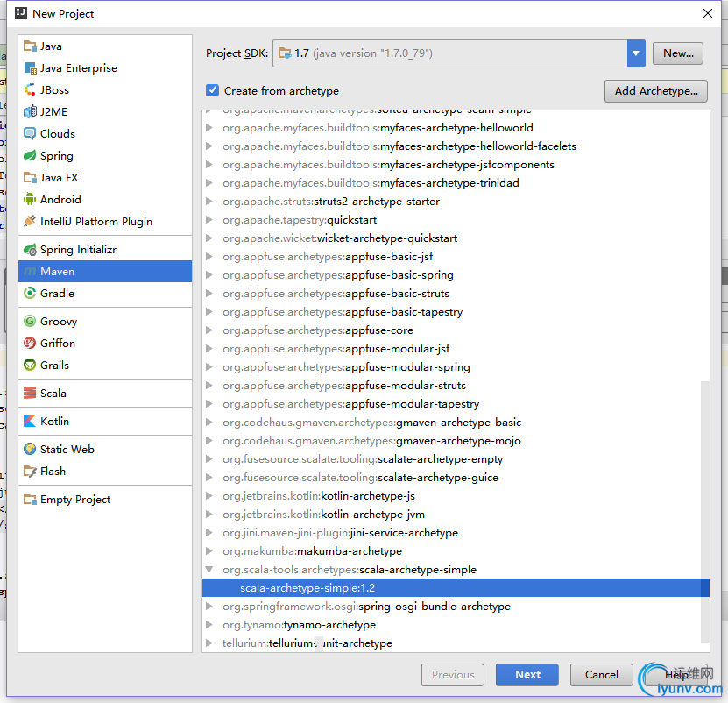This screenshot has height=703, width=728.
Task: Select the Scala project type label
Action: (53, 393)
